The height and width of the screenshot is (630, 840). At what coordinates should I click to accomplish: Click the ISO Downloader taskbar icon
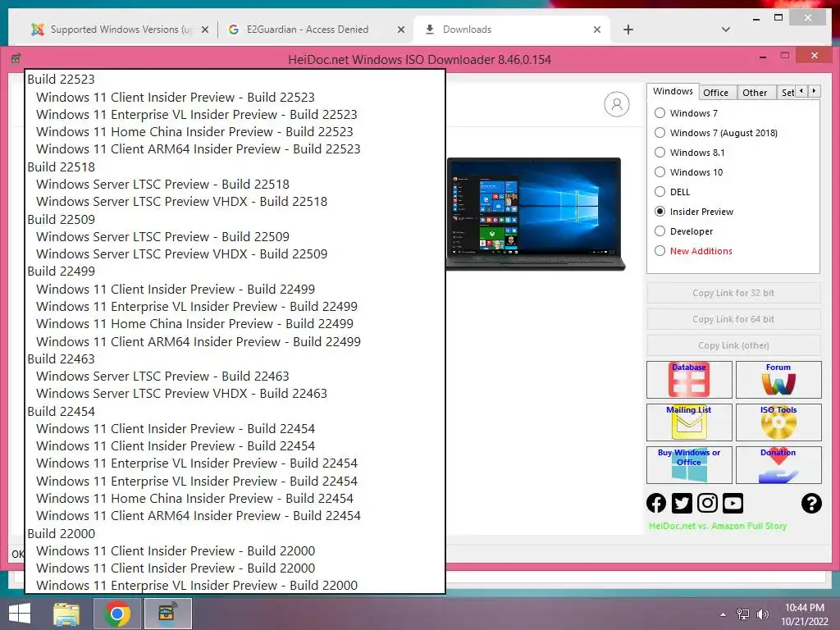pyautogui.click(x=168, y=614)
